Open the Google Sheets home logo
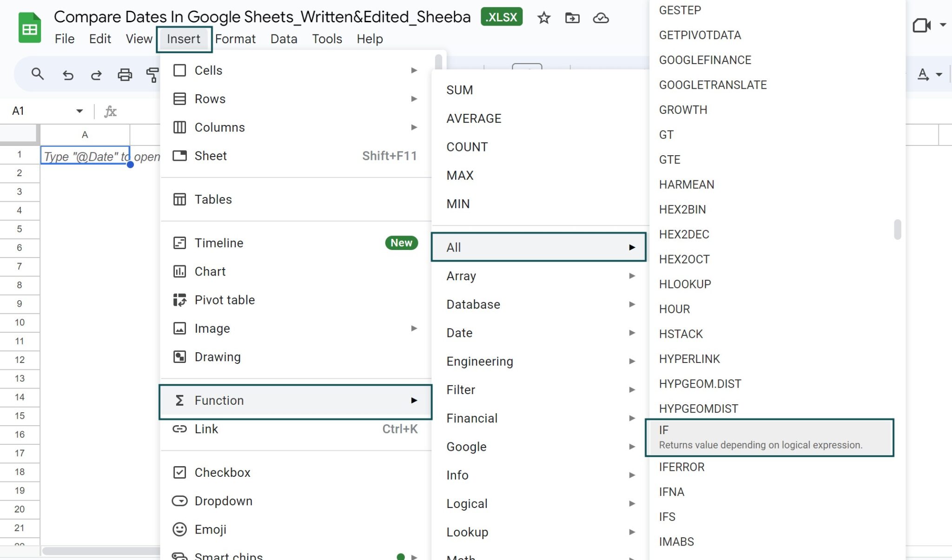Screen dimensions: 952x560 click(30, 28)
